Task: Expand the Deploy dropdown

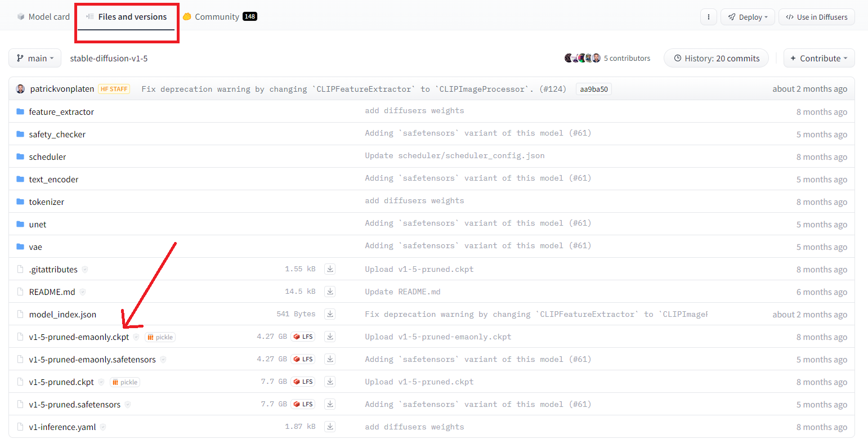Action: 748,17
